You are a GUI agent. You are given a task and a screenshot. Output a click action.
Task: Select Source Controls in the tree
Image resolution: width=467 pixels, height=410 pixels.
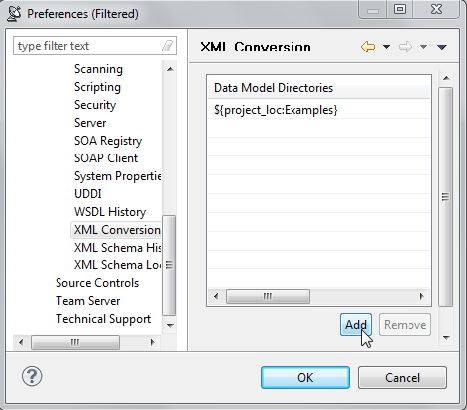97,283
